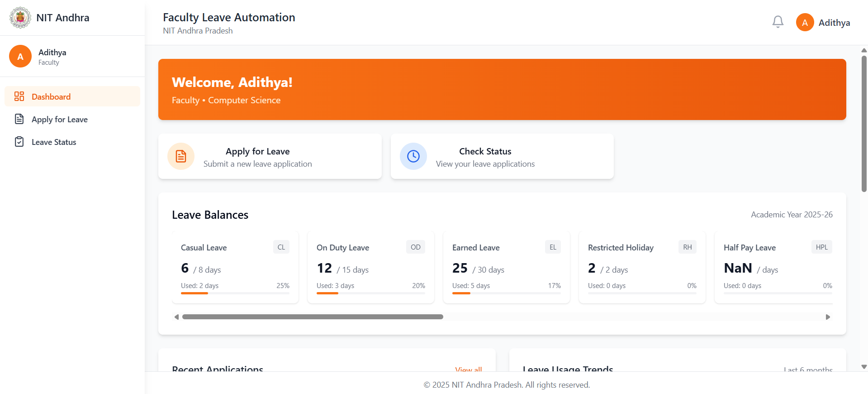The height and width of the screenshot is (394, 868).
Task: Click the 25% usage figure on Casual Leave
Action: (283, 286)
